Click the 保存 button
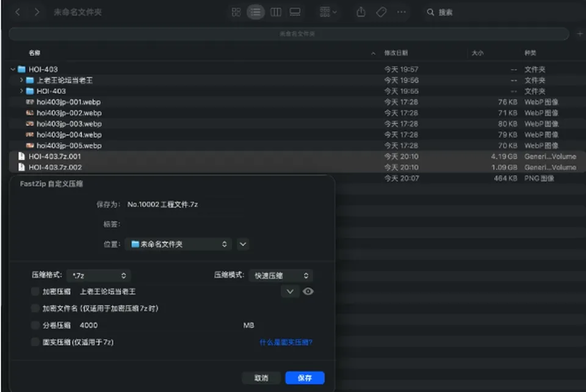The image size is (586, 392). [305, 378]
